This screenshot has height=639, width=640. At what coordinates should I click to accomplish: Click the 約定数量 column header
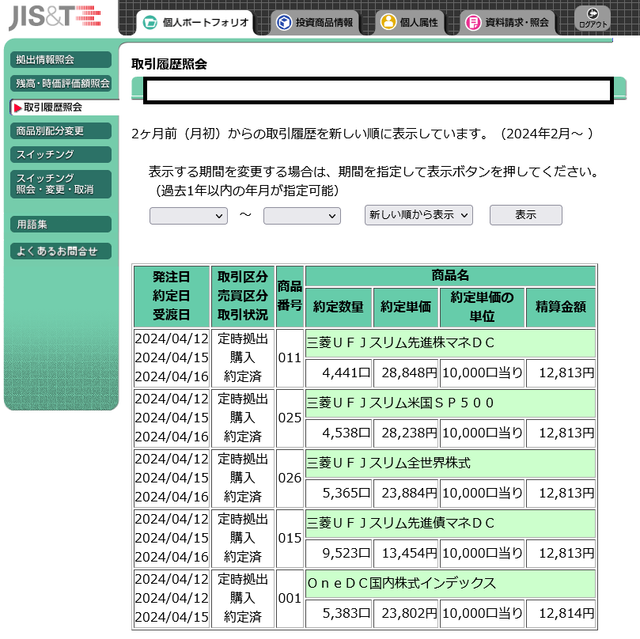click(338, 307)
